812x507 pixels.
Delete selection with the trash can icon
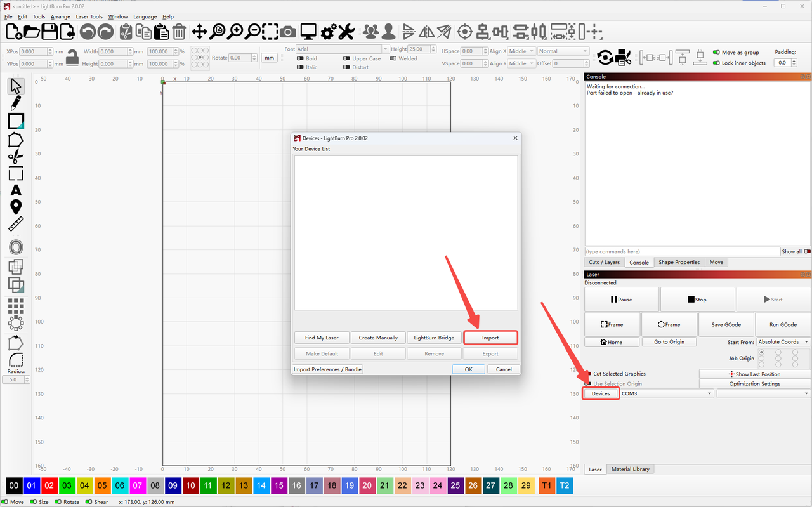(180, 31)
